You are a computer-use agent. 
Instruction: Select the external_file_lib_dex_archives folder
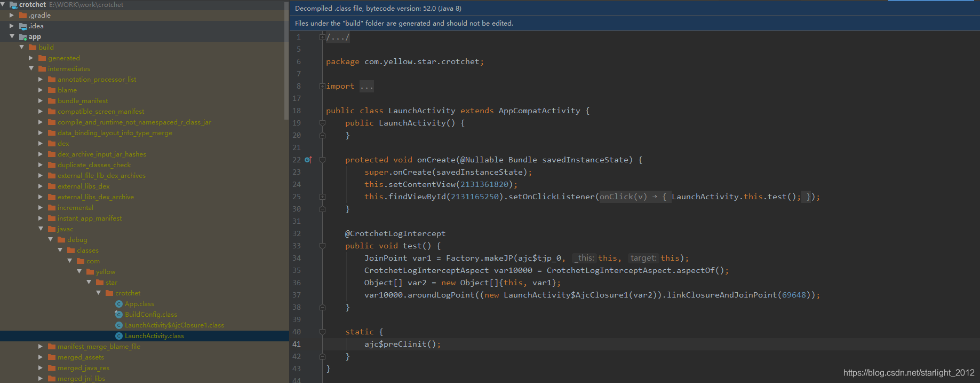[x=101, y=176]
